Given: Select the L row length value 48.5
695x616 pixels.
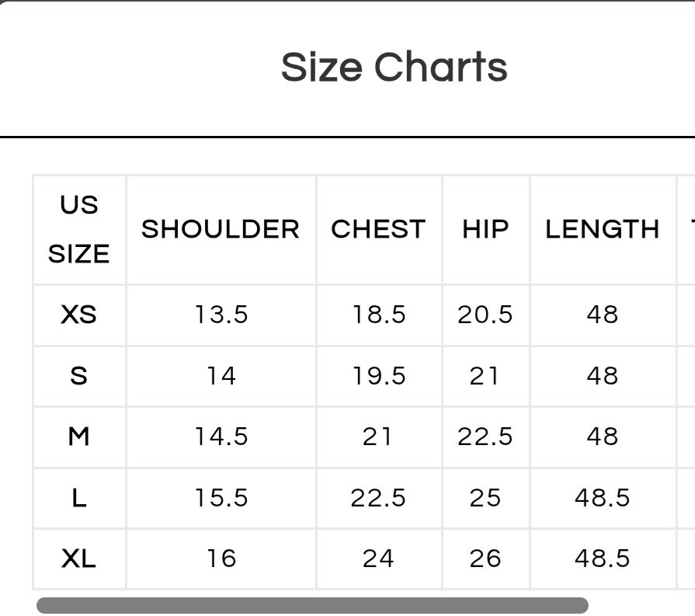Looking at the screenshot, I should point(602,498).
